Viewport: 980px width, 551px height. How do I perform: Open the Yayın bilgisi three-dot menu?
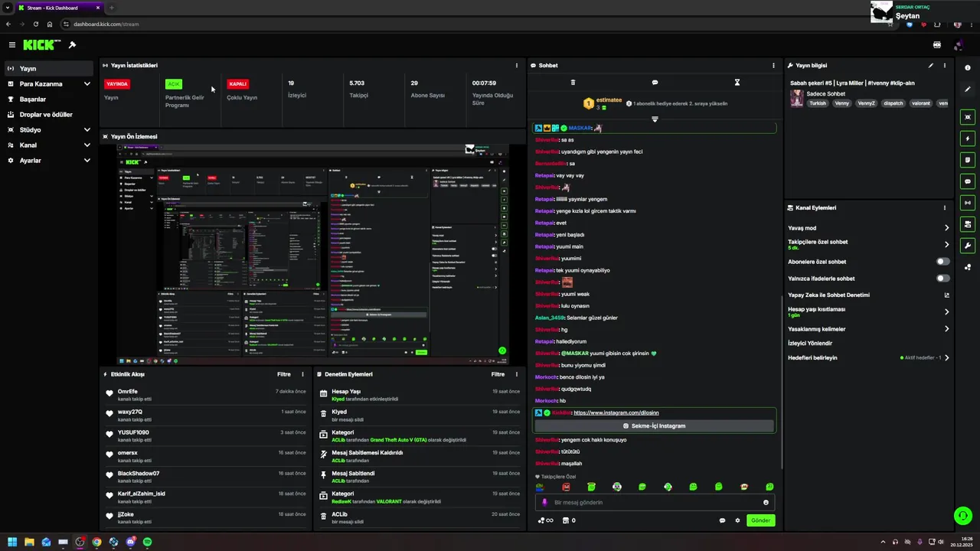945,66
